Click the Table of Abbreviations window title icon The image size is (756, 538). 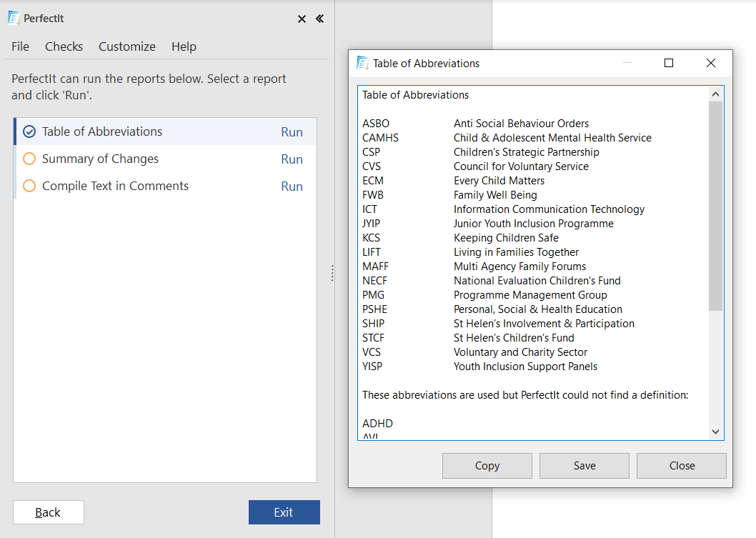[x=362, y=63]
